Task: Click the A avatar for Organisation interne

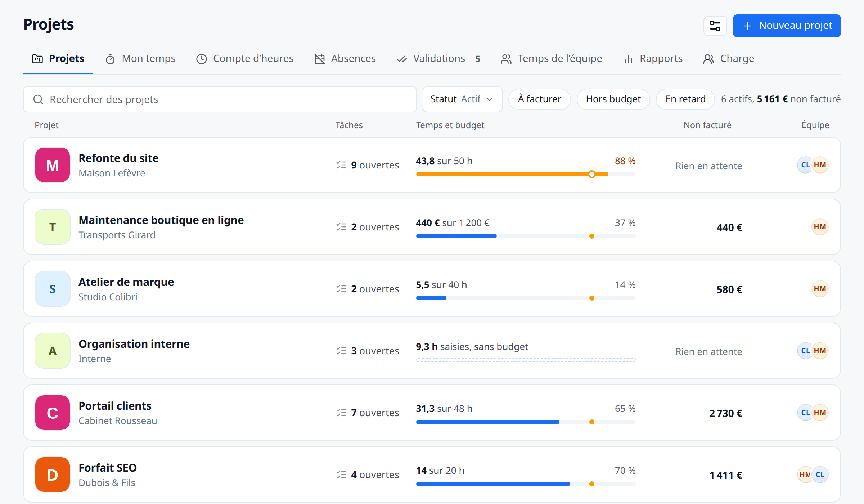Action: click(53, 351)
